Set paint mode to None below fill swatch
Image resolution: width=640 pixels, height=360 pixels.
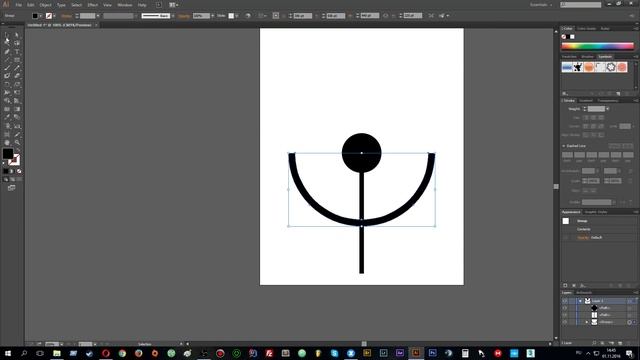(19, 171)
